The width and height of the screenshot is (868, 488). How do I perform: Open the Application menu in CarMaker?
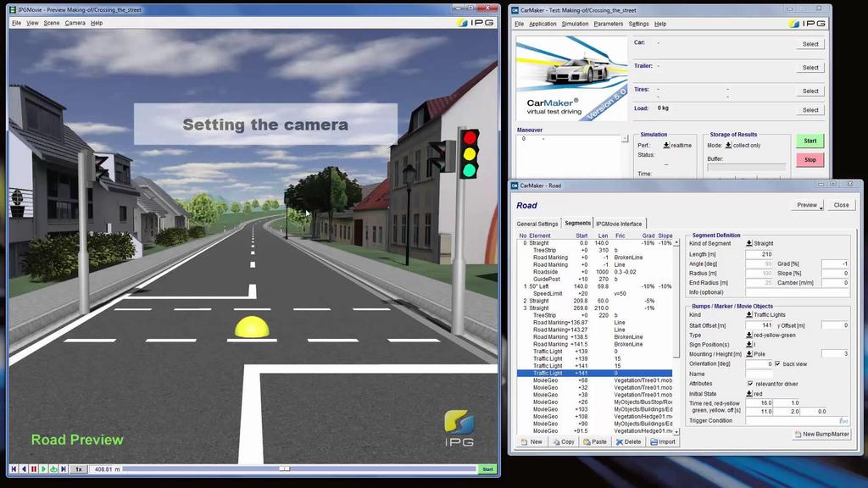(x=542, y=24)
